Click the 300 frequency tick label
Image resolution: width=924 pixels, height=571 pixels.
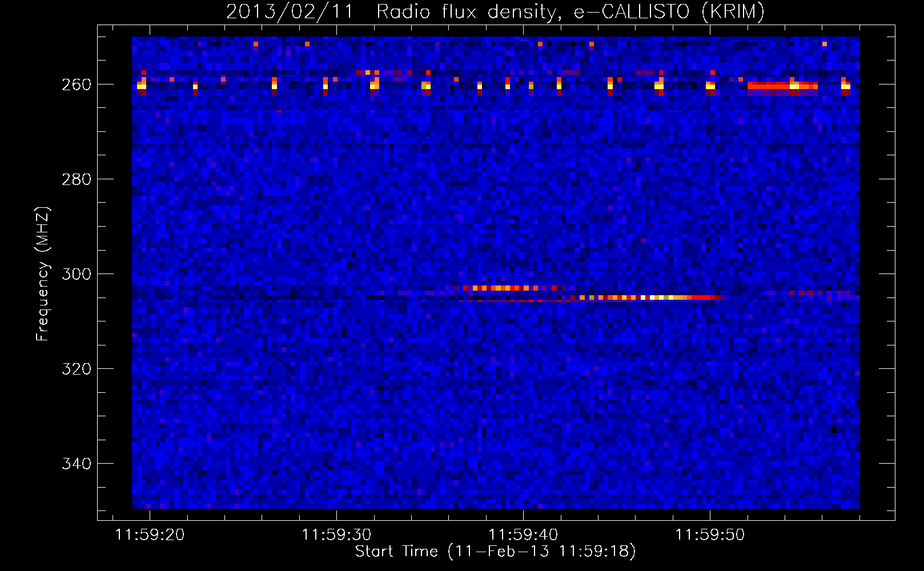(77, 274)
